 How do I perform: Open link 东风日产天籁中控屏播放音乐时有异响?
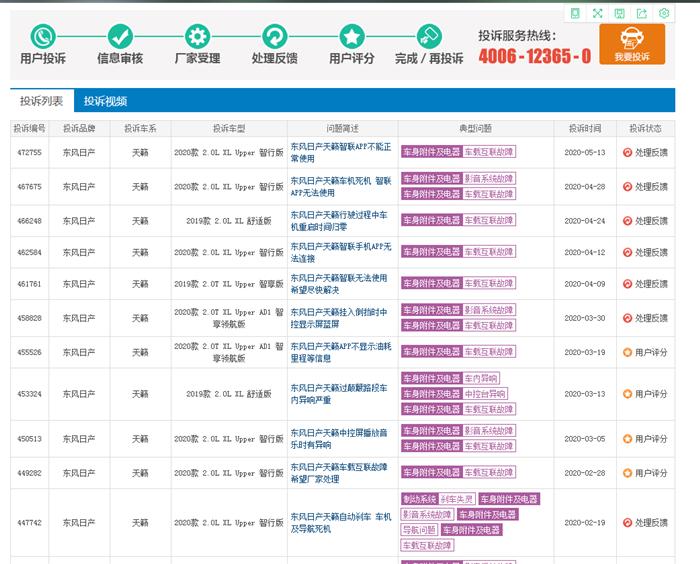(x=339, y=439)
